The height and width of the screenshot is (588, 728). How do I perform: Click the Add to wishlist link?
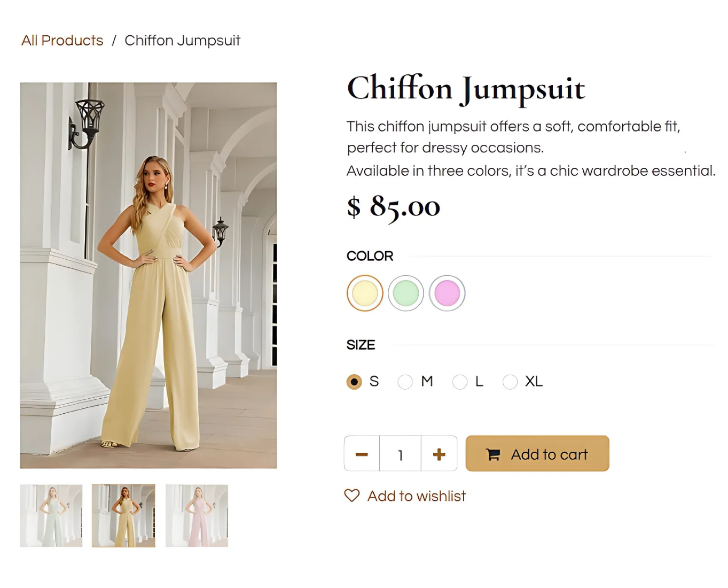[x=416, y=496]
